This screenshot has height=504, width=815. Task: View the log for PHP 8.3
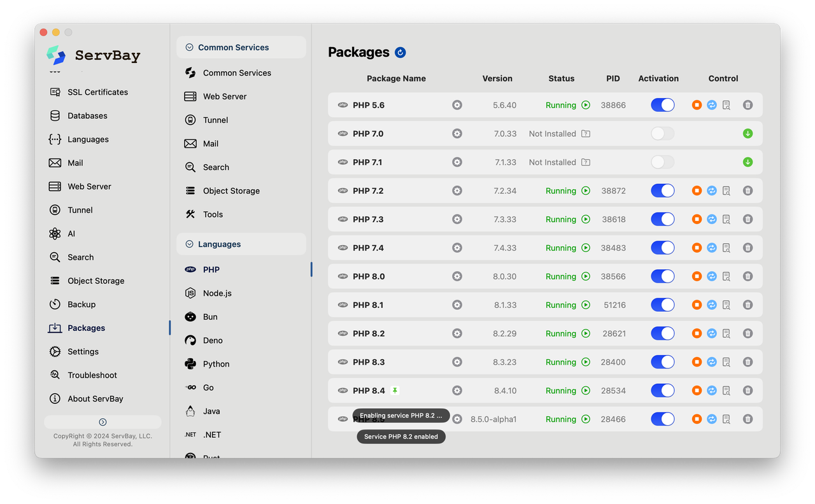pos(726,362)
